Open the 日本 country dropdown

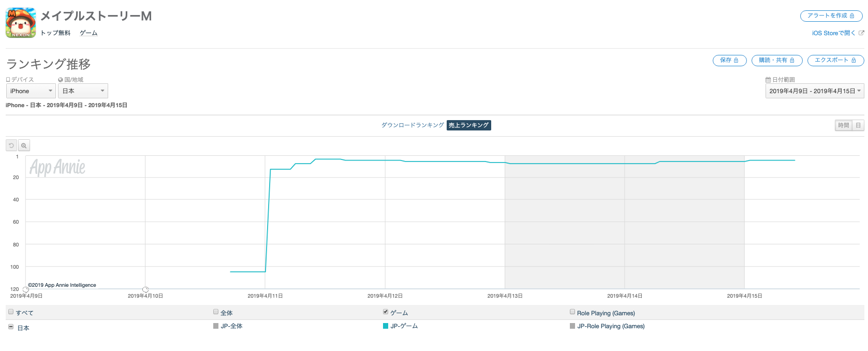83,91
